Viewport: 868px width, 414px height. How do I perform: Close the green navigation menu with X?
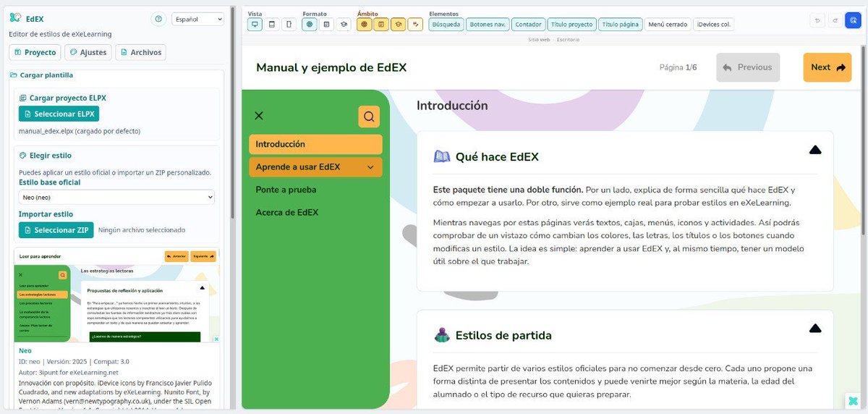pos(259,116)
